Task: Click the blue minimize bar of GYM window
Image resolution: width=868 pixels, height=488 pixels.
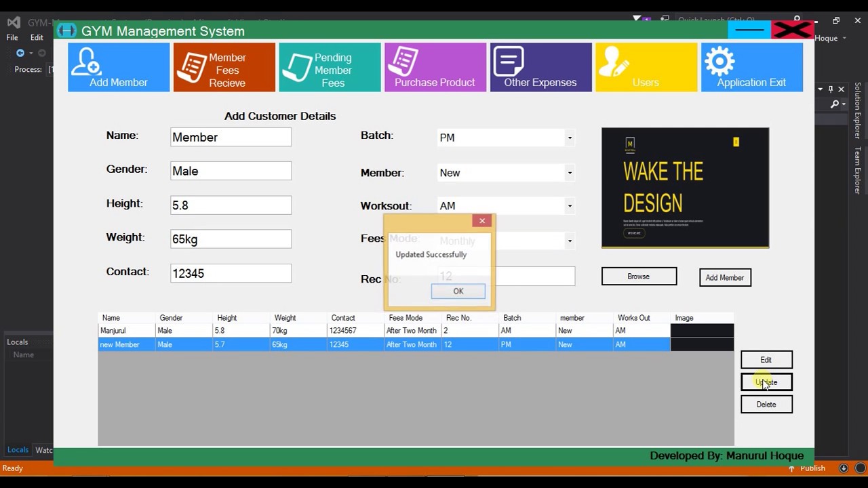Action: [x=749, y=30]
